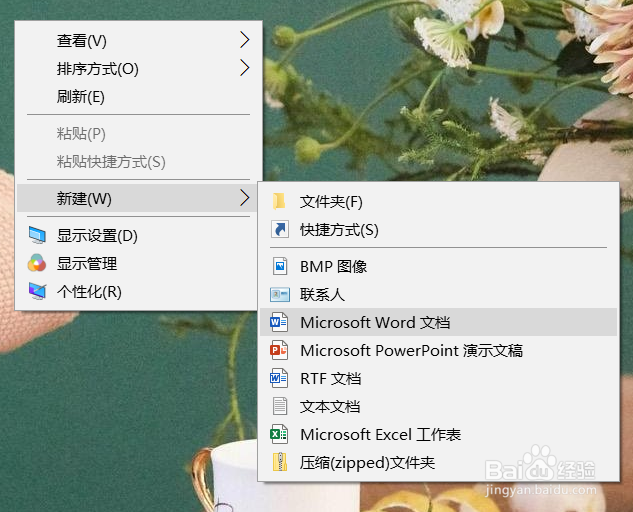
Task: Click the monitor icon beside 显示设置(D)
Action: pos(37,235)
